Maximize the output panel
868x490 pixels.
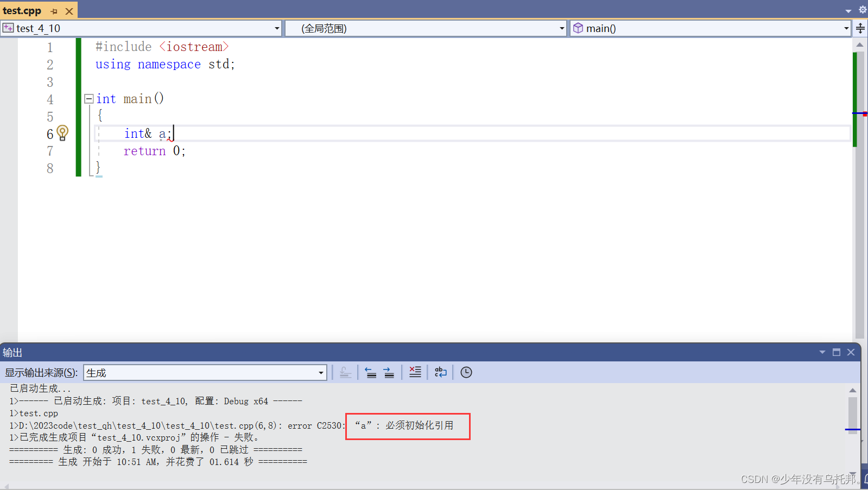pos(837,352)
